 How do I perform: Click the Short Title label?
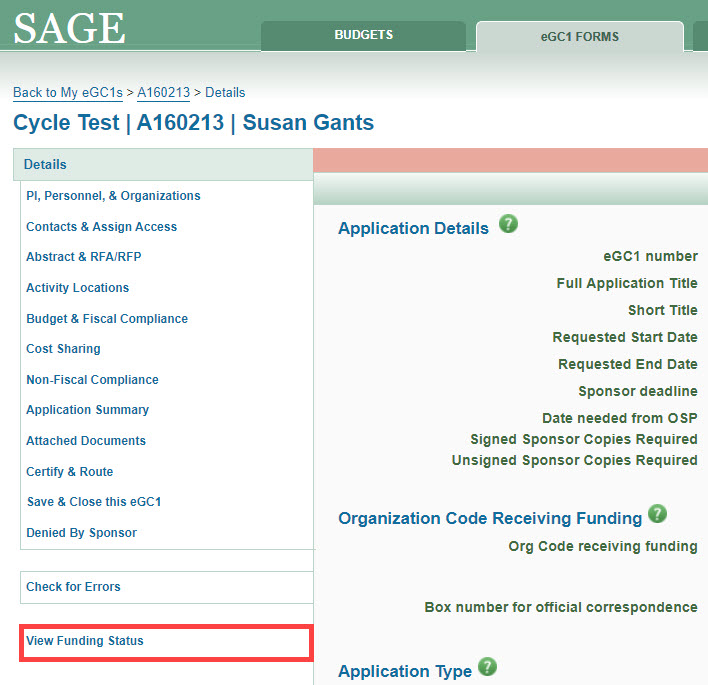point(662,310)
